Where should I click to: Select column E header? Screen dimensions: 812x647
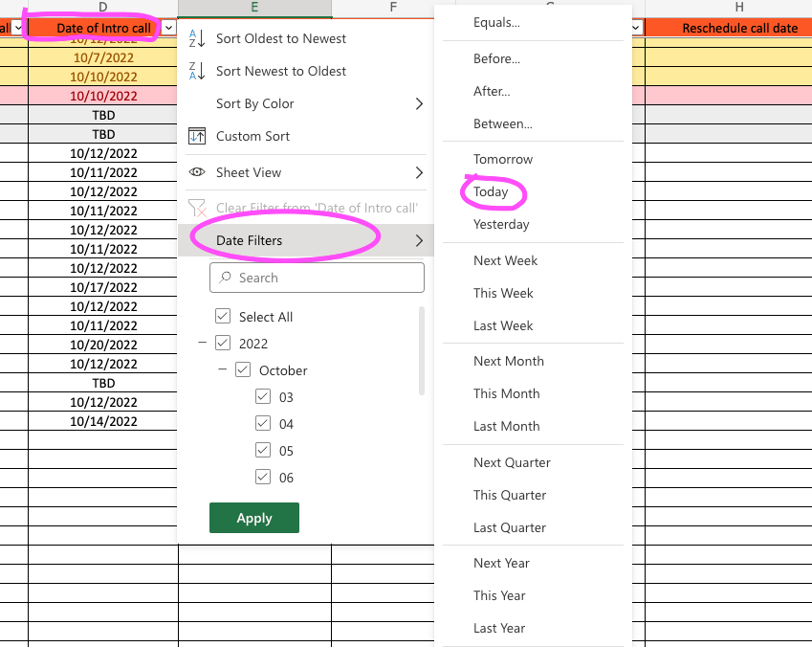254,8
